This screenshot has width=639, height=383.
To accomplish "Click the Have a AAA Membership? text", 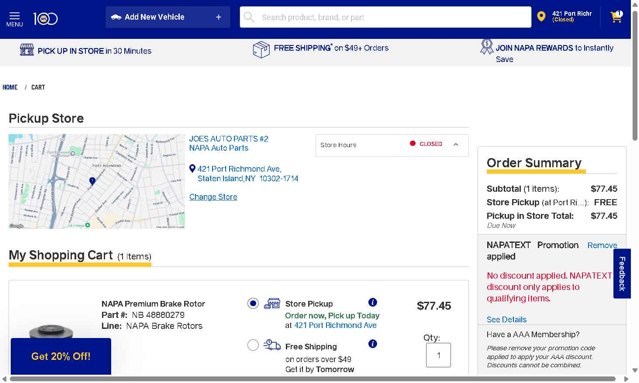I will pos(533,335).
